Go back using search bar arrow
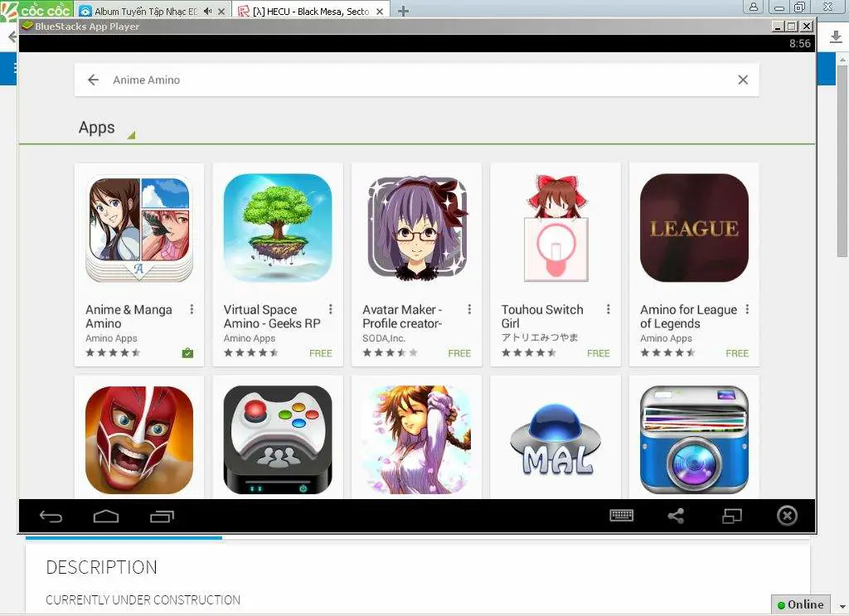The height and width of the screenshot is (616, 849). (x=93, y=80)
